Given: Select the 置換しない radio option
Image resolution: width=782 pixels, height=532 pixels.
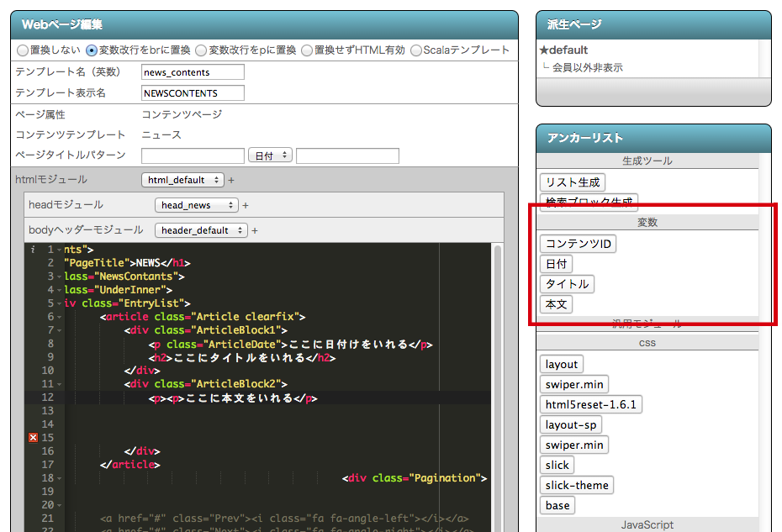Looking at the screenshot, I should coord(23,50).
